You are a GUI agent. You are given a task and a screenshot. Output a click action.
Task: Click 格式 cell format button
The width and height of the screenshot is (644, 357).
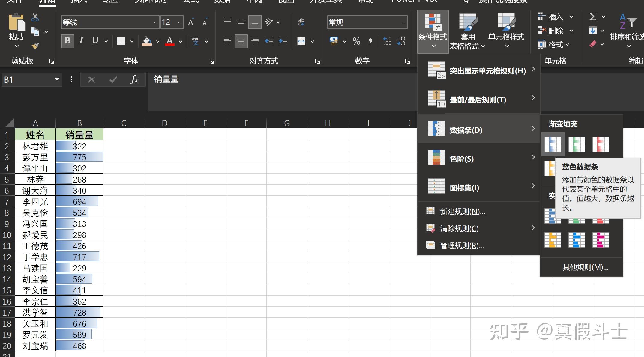(554, 45)
